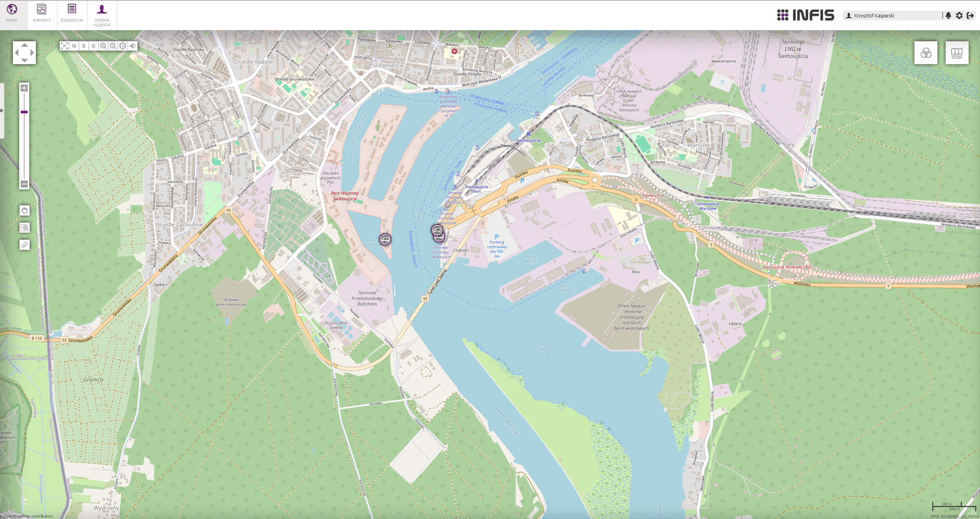The image size is (980, 519).
Task: Select the ruler measure tool
Action: [24, 245]
